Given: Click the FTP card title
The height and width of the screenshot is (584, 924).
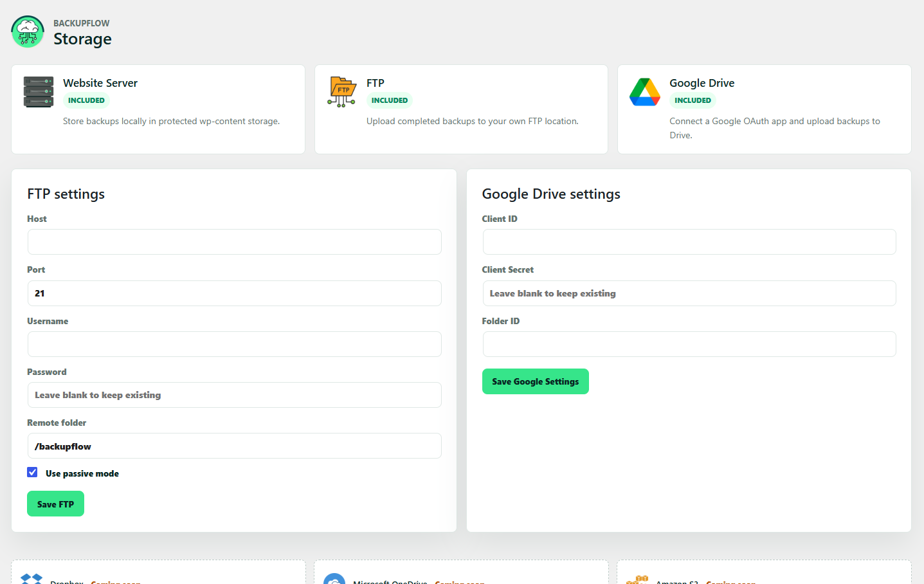Looking at the screenshot, I should pos(376,83).
